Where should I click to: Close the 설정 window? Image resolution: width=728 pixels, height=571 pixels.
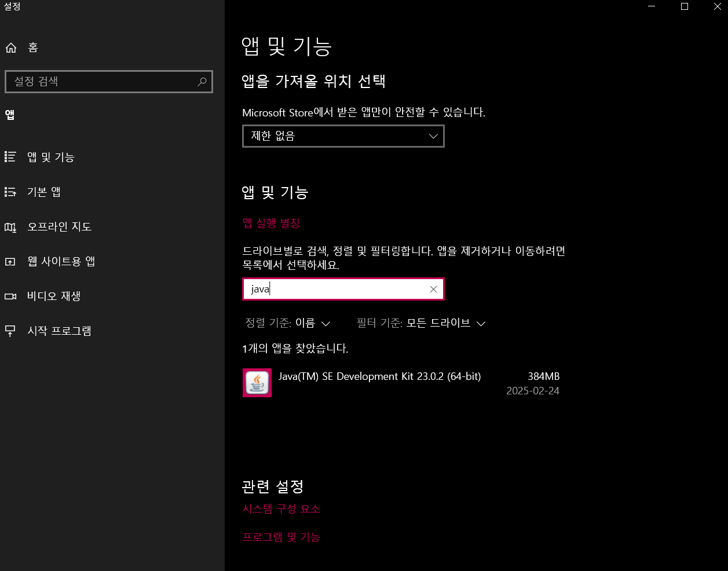pyautogui.click(x=717, y=6)
